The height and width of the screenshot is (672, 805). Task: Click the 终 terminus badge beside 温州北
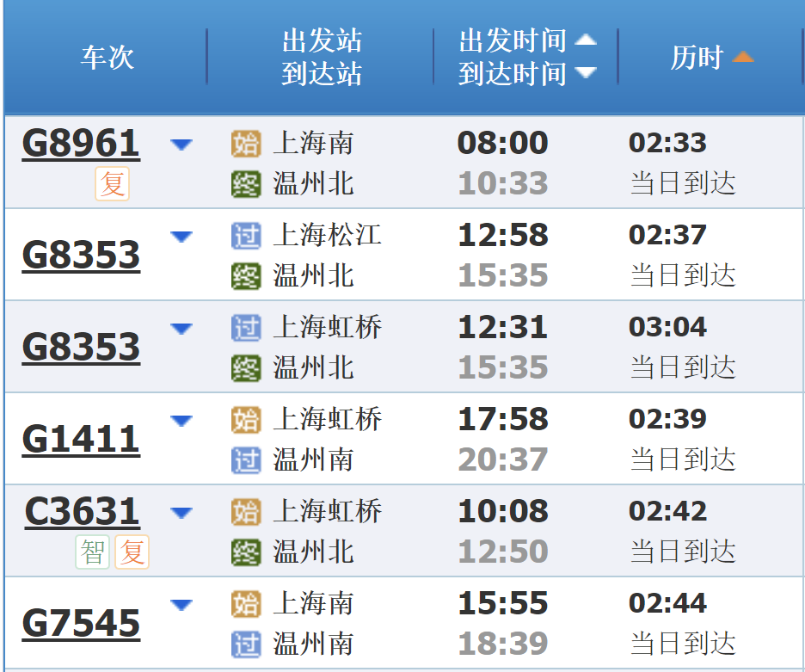(246, 184)
